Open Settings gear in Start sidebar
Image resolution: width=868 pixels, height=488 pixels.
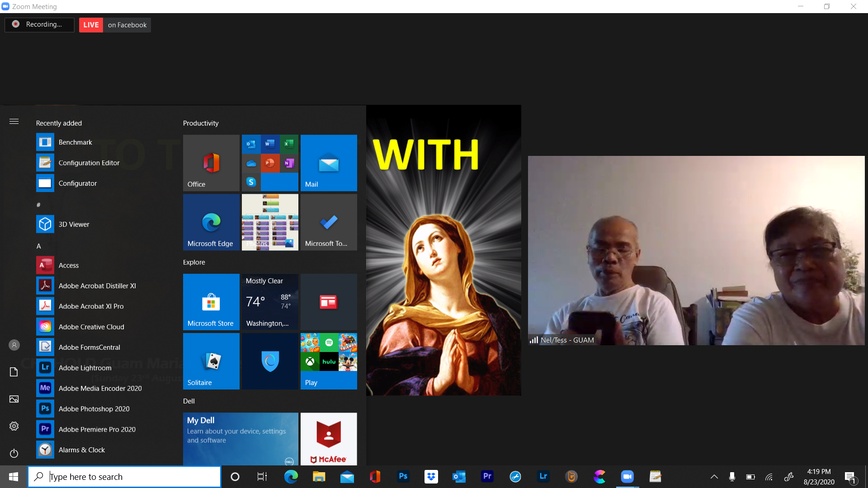pos(14,426)
